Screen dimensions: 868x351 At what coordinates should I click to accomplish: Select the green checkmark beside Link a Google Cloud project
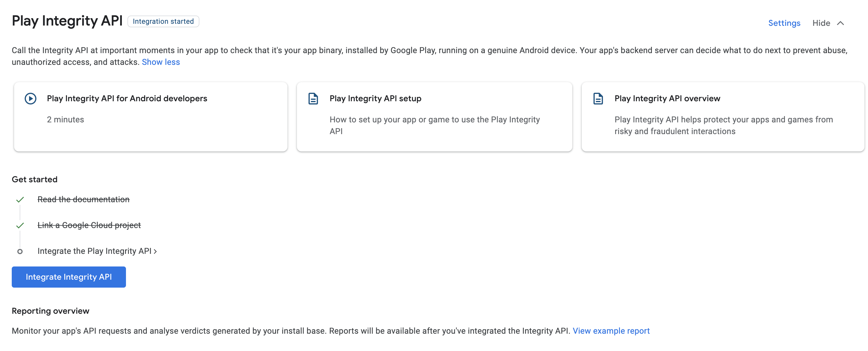[x=20, y=225]
